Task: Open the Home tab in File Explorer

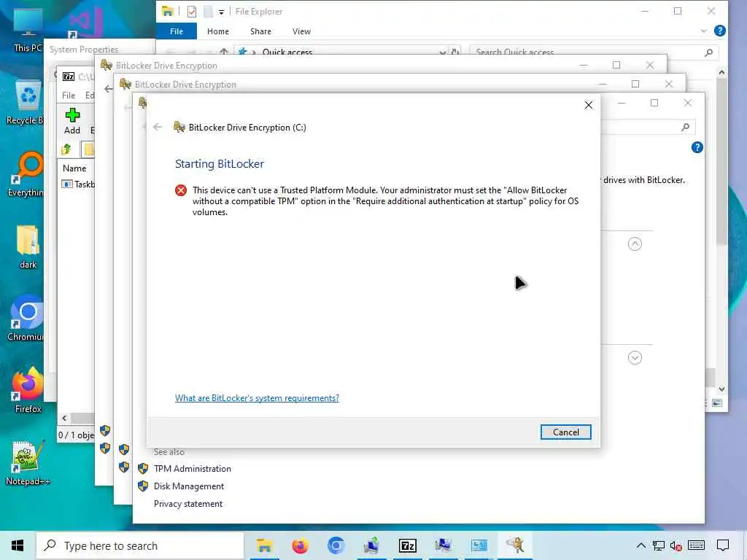Action: click(217, 31)
